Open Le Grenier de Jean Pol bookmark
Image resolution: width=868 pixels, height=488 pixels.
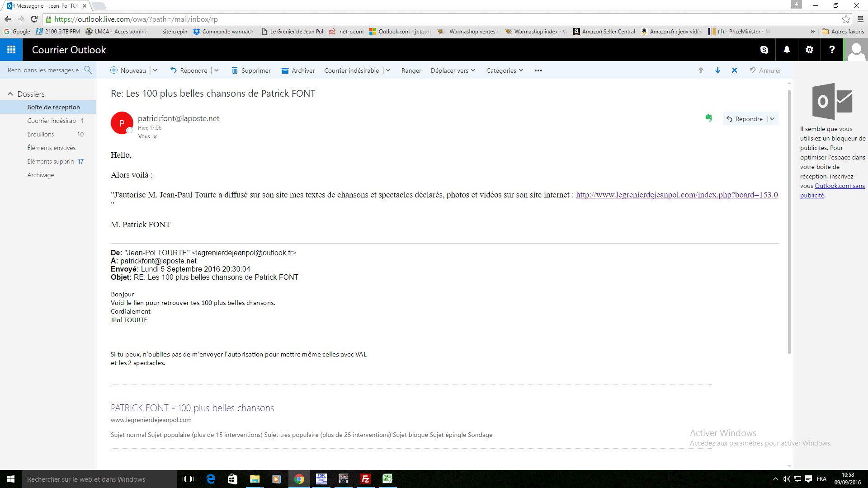(292, 32)
